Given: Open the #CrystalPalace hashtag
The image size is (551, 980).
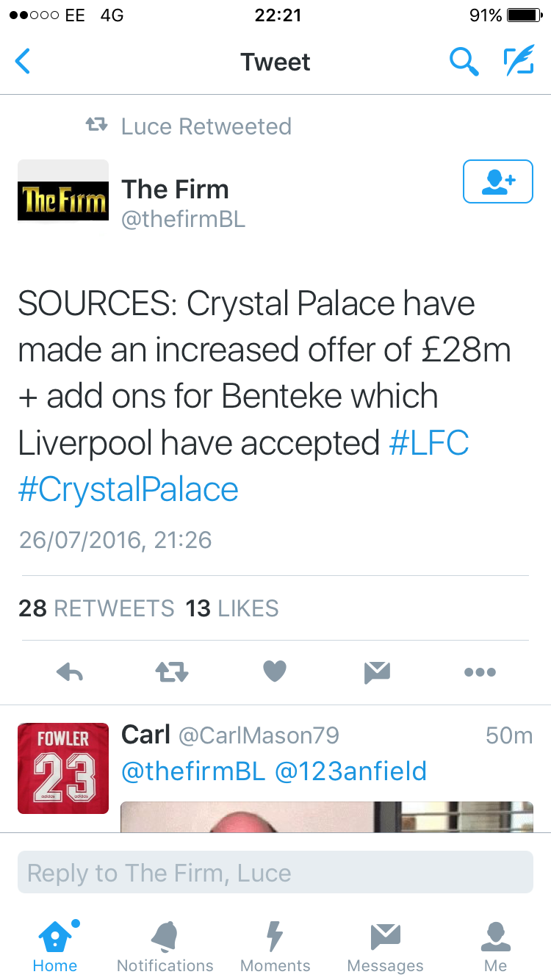Looking at the screenshot, I should tap(129, 490).
